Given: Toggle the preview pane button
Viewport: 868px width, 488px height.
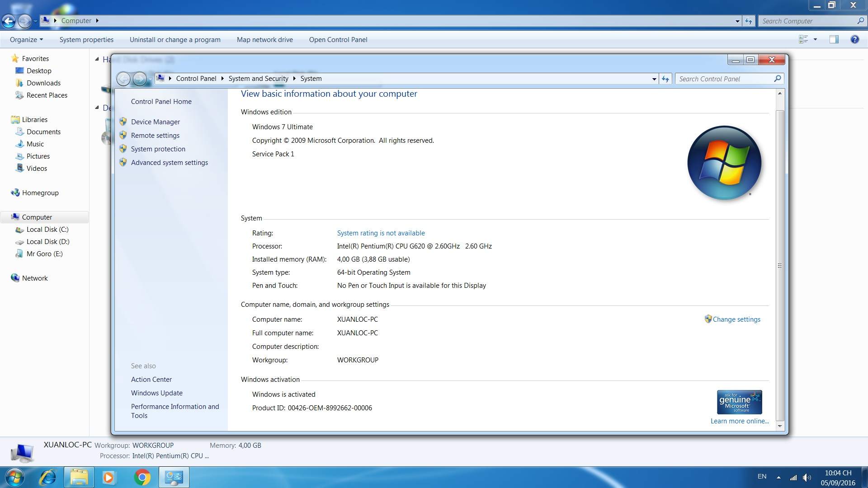Looking at the screenshot, I should pyautogui.click(x=834, y=39).
